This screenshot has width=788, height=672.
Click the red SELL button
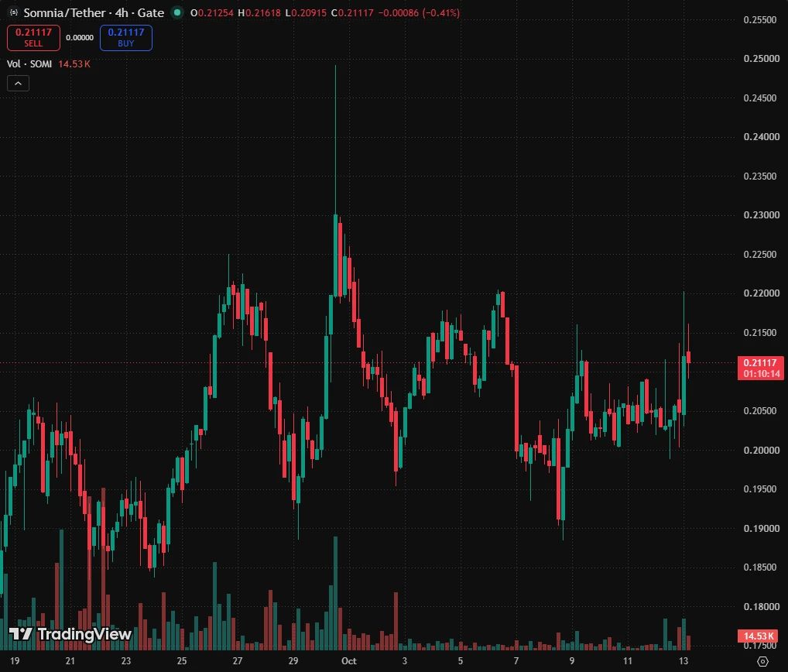pos(33,38)
